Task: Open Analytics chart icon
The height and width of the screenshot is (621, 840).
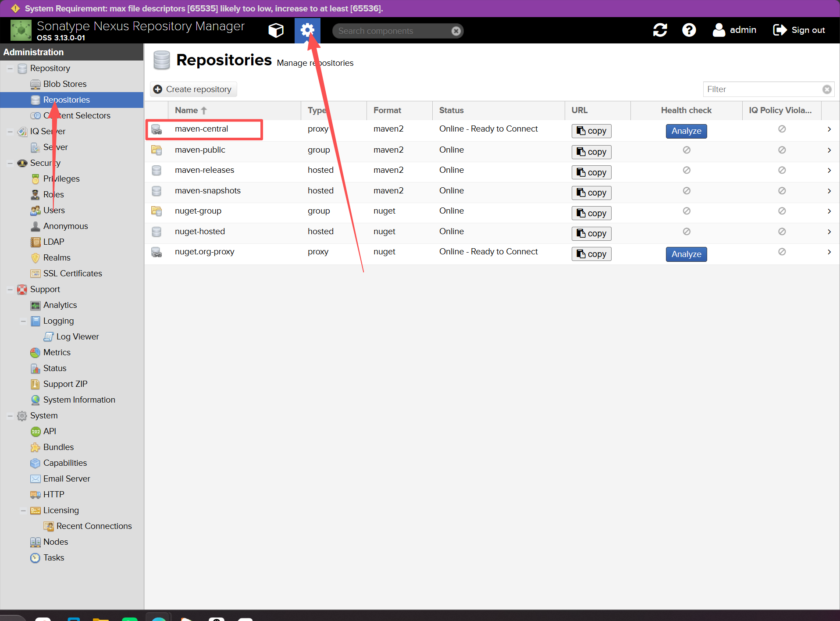Action: pyautogui.click(x=36, y=305)
